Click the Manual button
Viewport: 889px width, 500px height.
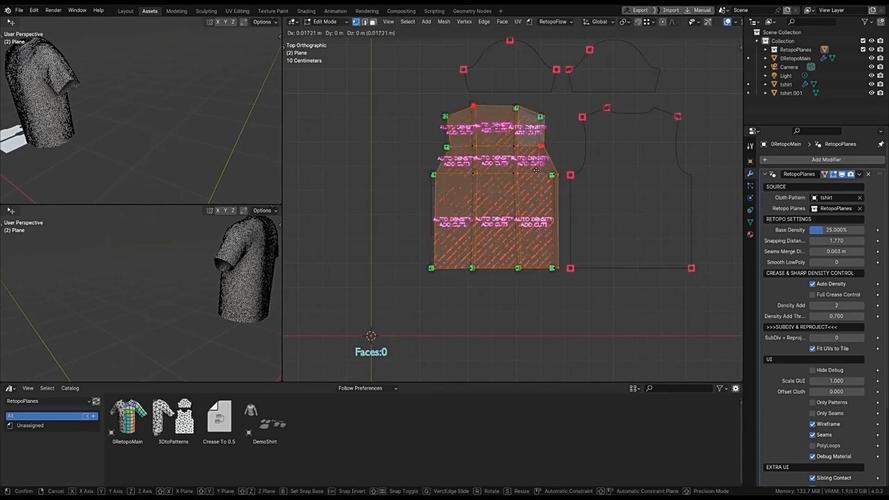pos(698,10)
